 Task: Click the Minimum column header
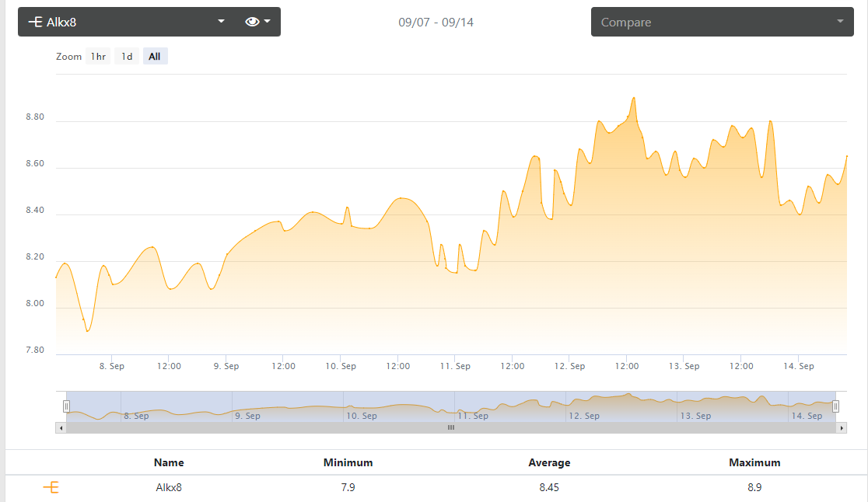[348, 462]
